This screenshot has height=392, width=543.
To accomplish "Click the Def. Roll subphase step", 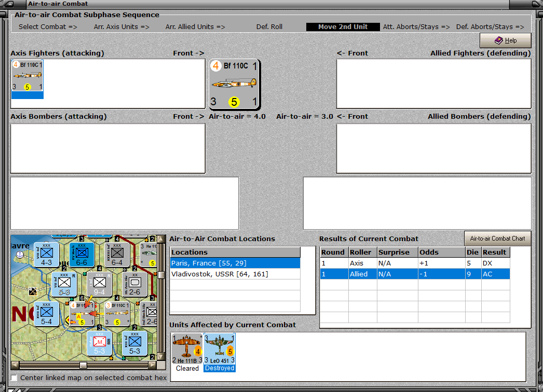I will tap(269, 26).
